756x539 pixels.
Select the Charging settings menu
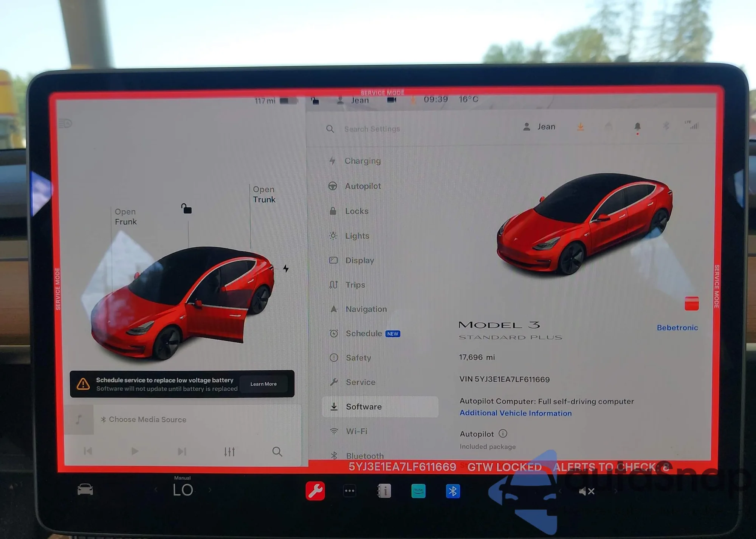tap(362, 161)
